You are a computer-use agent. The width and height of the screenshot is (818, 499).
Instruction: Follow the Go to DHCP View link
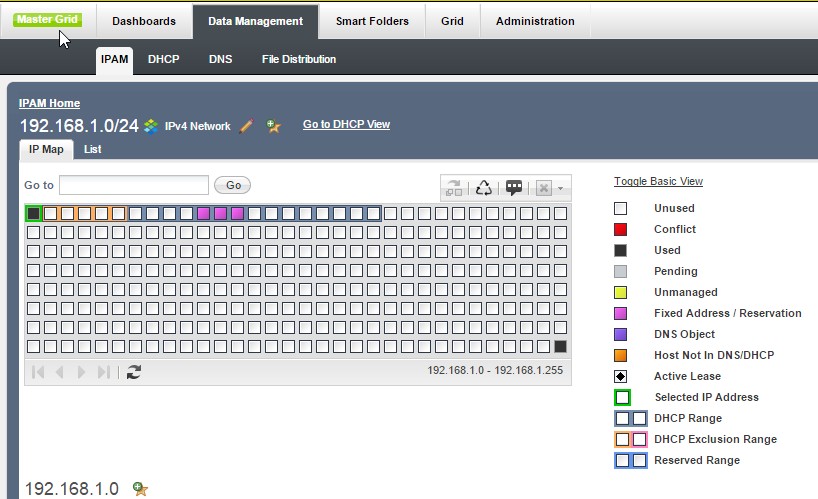pos(346,125)
